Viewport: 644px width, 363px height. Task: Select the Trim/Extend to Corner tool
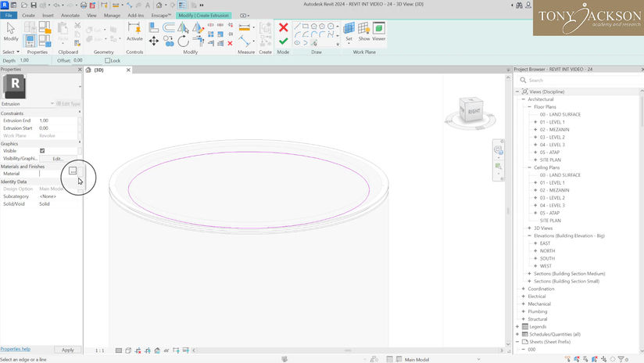[199, 41]
